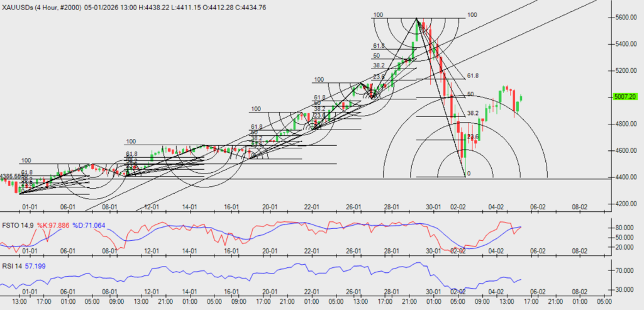
Task: Select the green 5007.20 current price tag
Action: [x=625, y=97]
